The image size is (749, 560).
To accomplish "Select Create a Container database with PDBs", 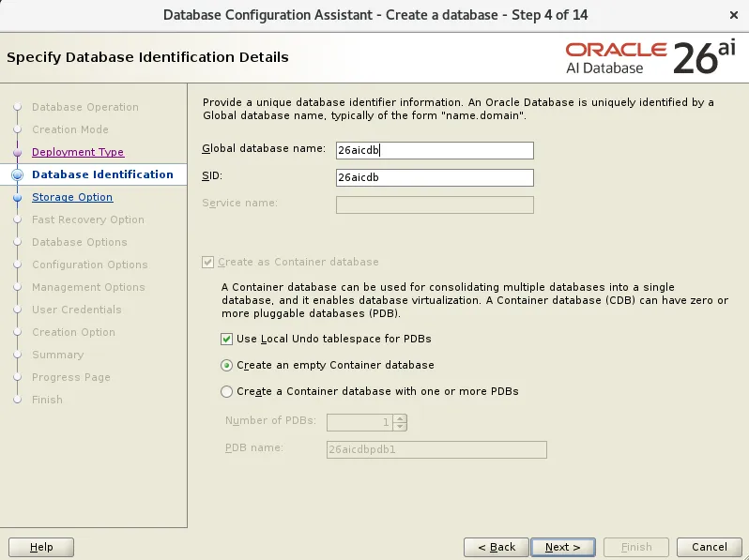I will coord(226,391).
